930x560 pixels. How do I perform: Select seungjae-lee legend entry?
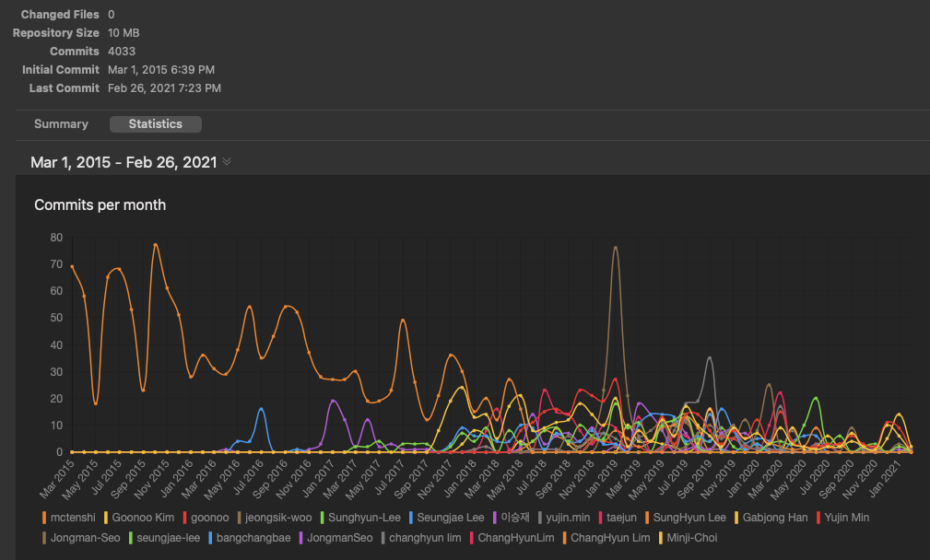[x=164, y=538]
